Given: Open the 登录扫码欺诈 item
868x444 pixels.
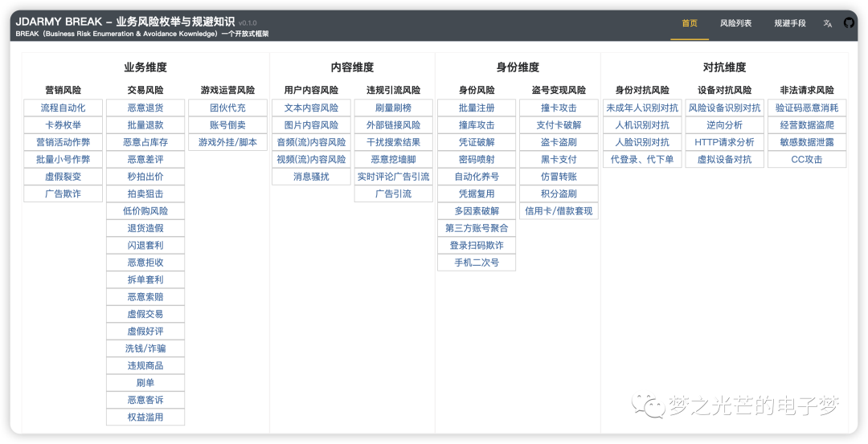Looking at the screenshot, I should (477, 245).
